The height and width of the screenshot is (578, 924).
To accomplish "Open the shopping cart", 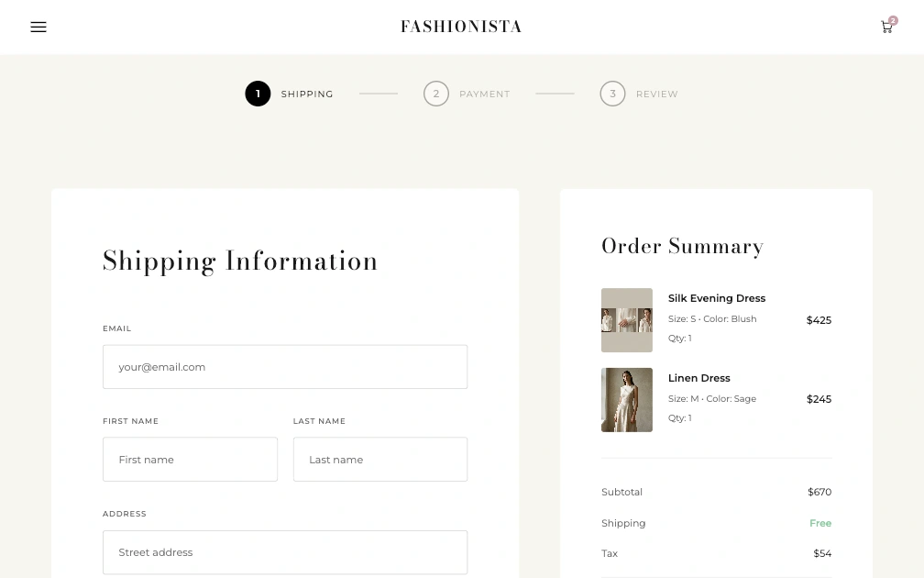I will [885, 28].
